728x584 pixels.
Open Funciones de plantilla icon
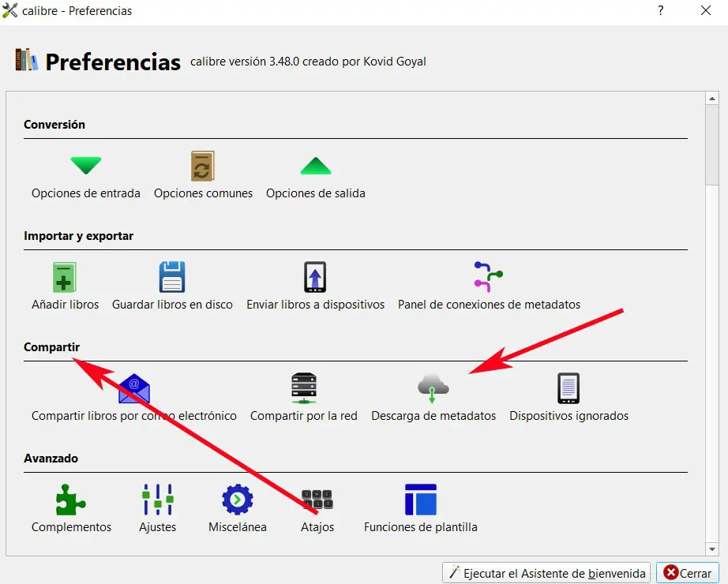pos(421,500)
